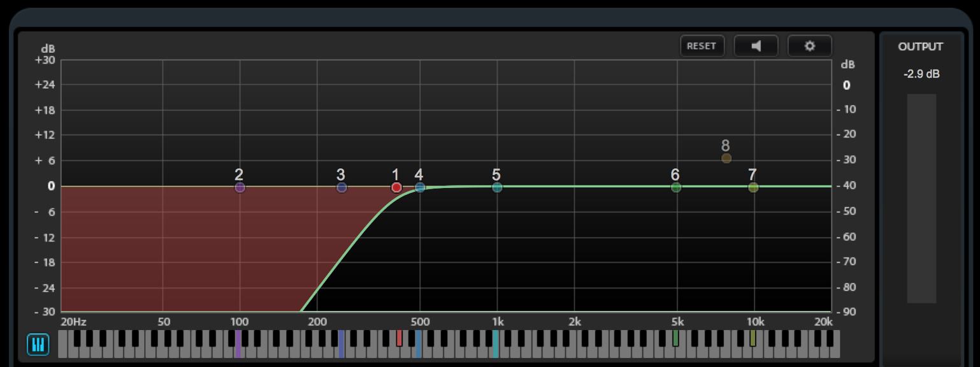Image resolution: width=980 pixels, height=367 pixels.
Task: Click the teal marker on the piano keyboard
Action: 495,343
